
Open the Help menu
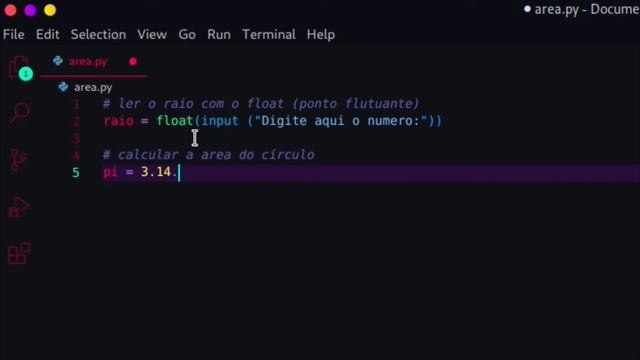coord(321,35)
